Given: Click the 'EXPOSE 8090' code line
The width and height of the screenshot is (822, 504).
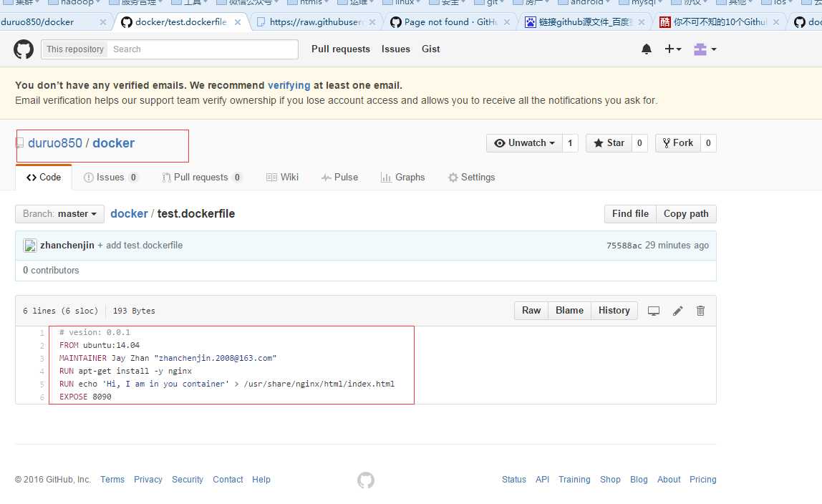Looking at the screenshot, I should click(85, 397).
